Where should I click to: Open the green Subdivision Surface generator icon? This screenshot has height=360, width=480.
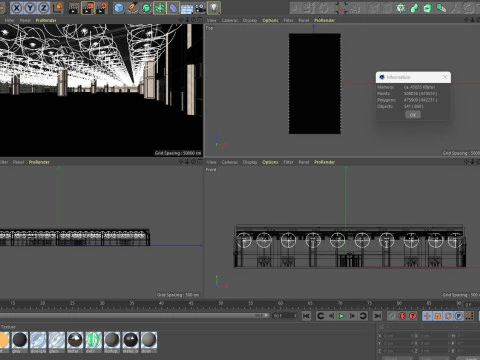pos(146,8)
